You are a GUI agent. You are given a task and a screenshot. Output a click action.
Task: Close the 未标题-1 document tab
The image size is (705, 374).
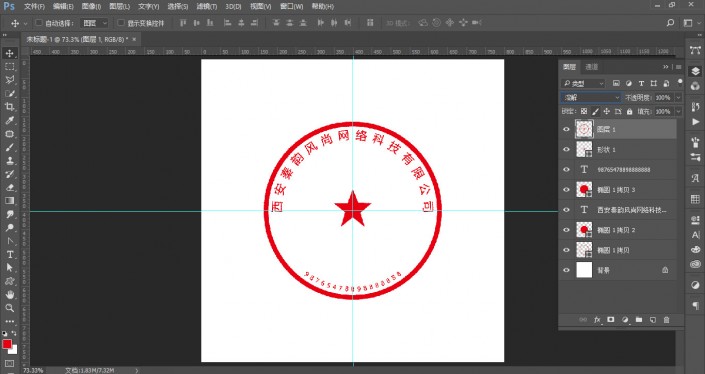point(134,40)
